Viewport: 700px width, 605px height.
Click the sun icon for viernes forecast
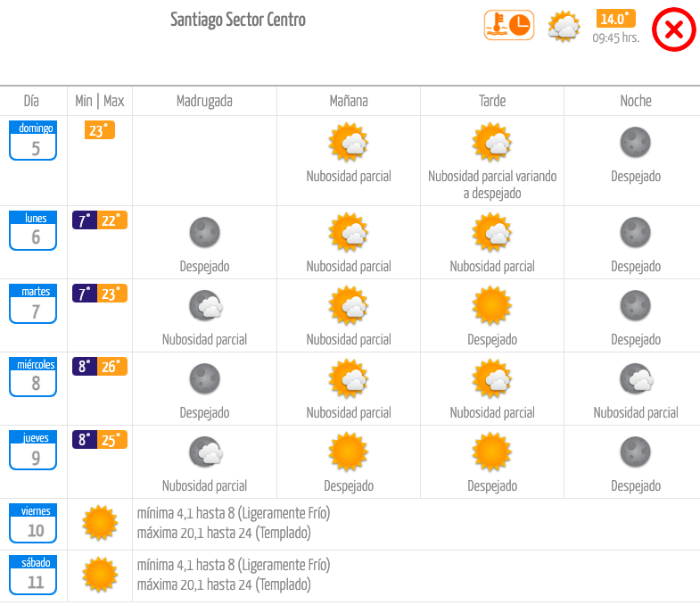tap(100, 523)
